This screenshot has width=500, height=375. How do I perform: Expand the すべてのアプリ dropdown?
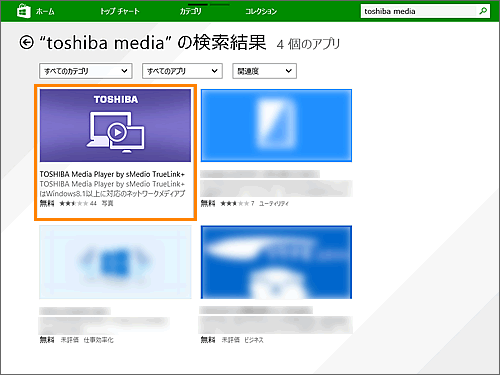pyautogui.click(x=182, y=71)
